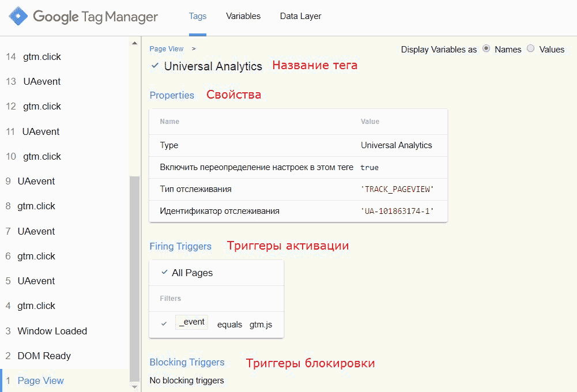Click the 'TRACK_PAGEVIEW' value
Viewport: 577px width, 392px height.
pos(397,189)
